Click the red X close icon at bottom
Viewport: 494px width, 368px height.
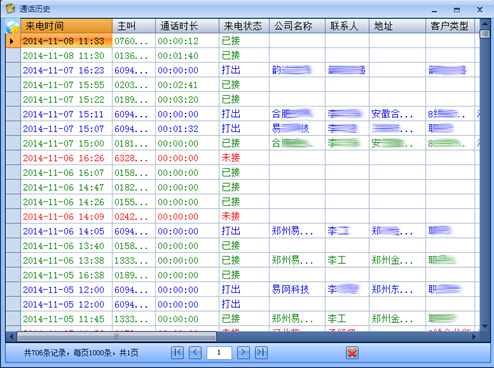click(x=352, y=353)
